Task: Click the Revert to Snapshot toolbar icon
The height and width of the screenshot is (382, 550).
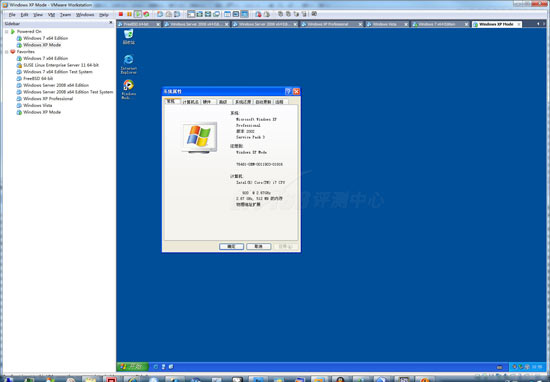Action: coord(169,14)
